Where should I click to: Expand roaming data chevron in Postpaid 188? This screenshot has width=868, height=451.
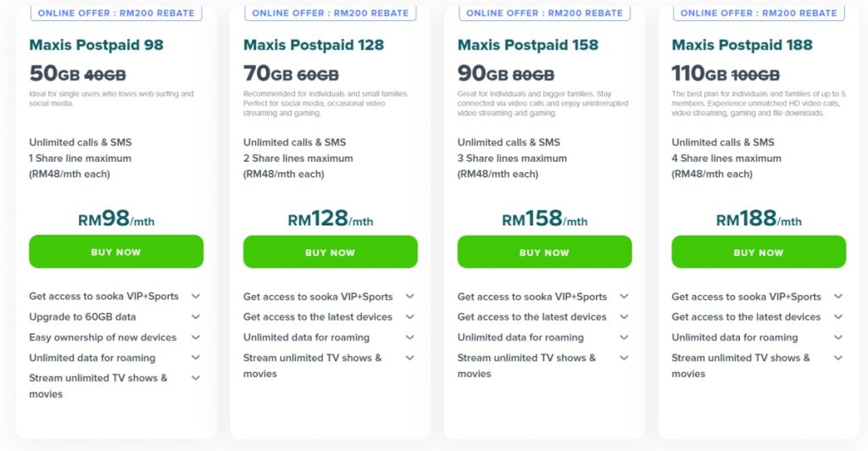[838, 337]
